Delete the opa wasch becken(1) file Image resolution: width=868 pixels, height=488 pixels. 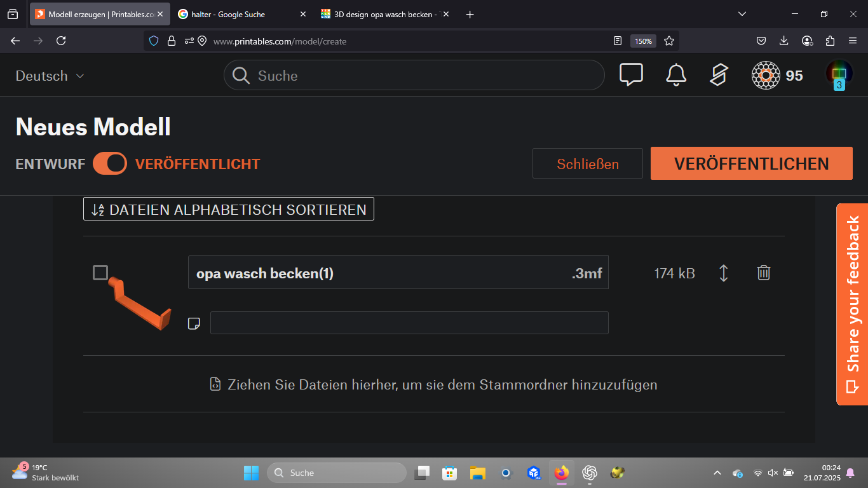point(764,273)
